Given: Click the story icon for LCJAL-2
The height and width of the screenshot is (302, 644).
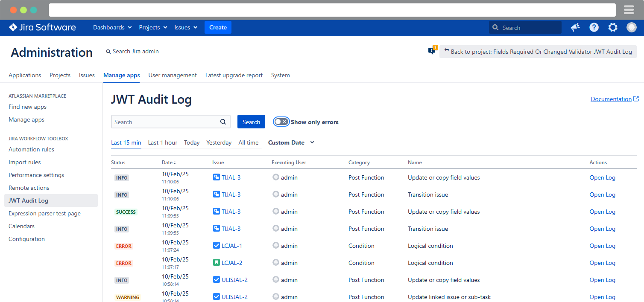Looking at the screenshot, I should point(216,262).
